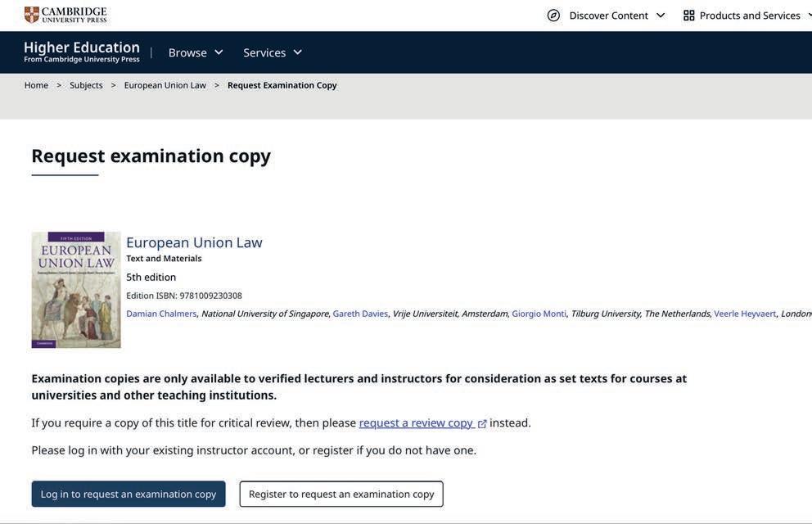The image size is (812, 524).
Task: Select the 5th edition text
Action: (x=151, y=277)
